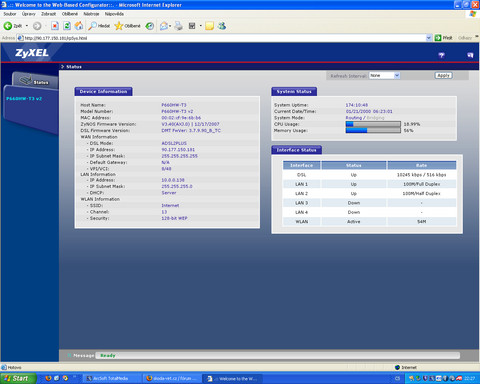
Task: Click the Interface Status tab header
Action: 296,150
